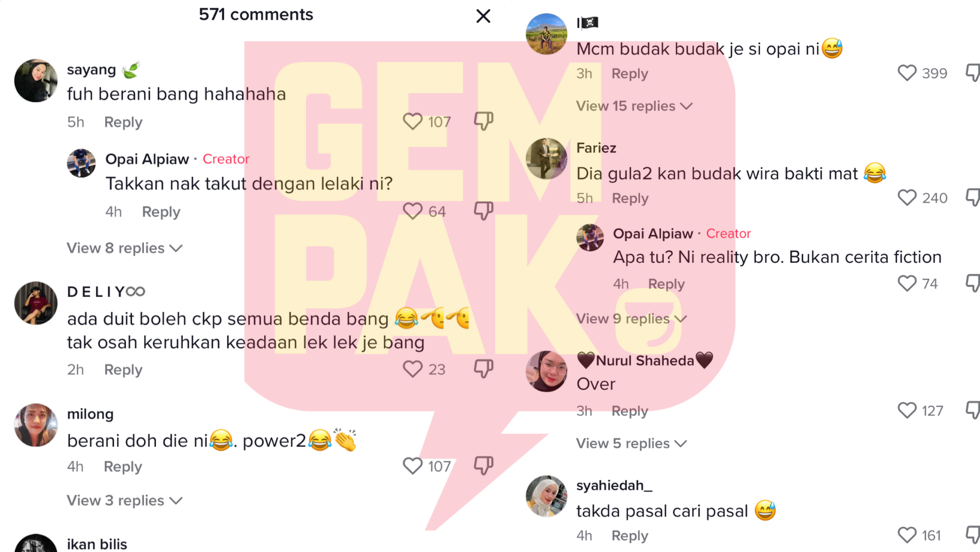The height and width of the screenshot is (552, 980).
Task: Like DELIY's comment with 23 likes
Action: tap(412, 369)
